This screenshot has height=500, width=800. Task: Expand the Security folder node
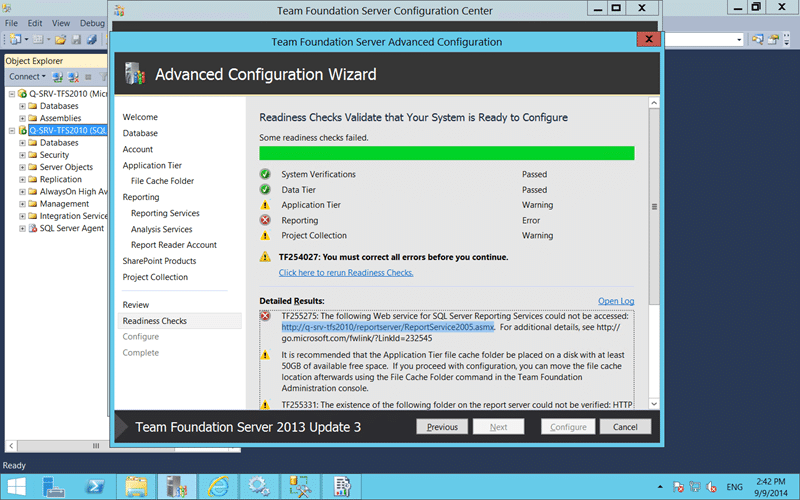tap(22, 155)
